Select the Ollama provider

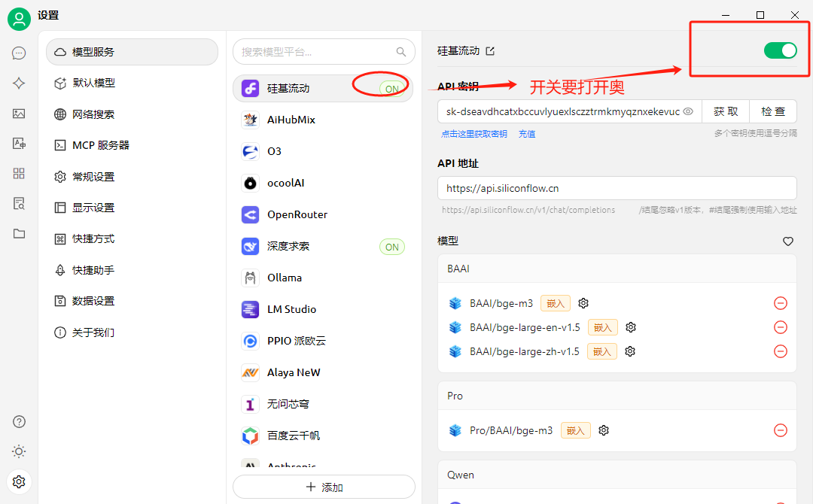pyautogui.click(x=323, y=278)
